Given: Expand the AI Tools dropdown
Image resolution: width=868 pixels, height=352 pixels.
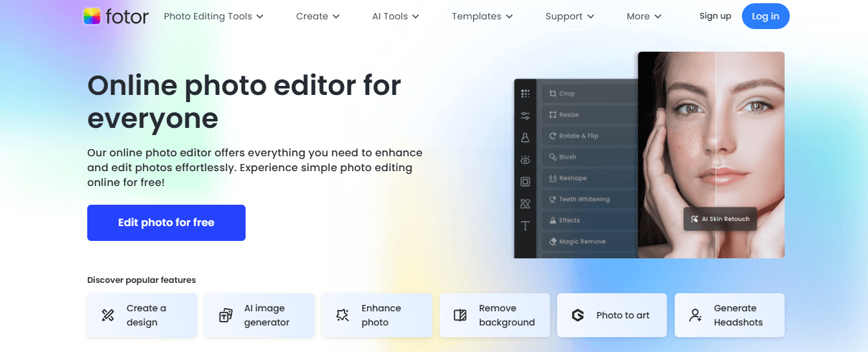Looking at the screenshot, I should point(396,16).
